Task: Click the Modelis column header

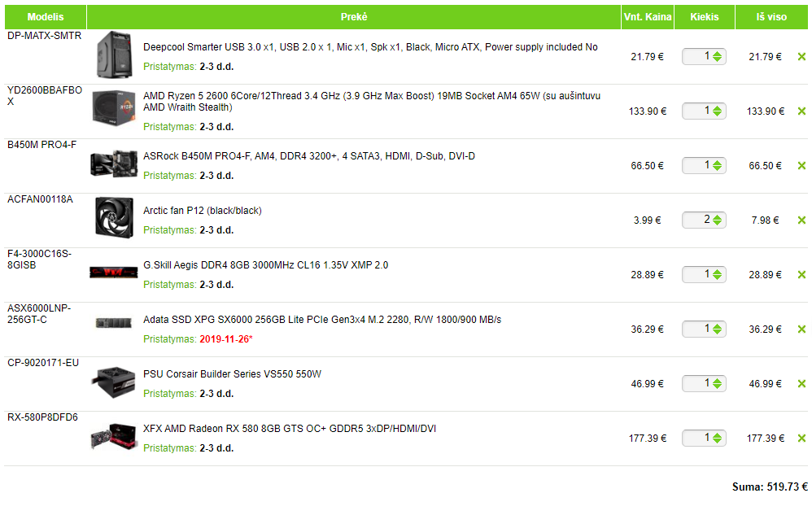Action: click(x=45, y=17)
